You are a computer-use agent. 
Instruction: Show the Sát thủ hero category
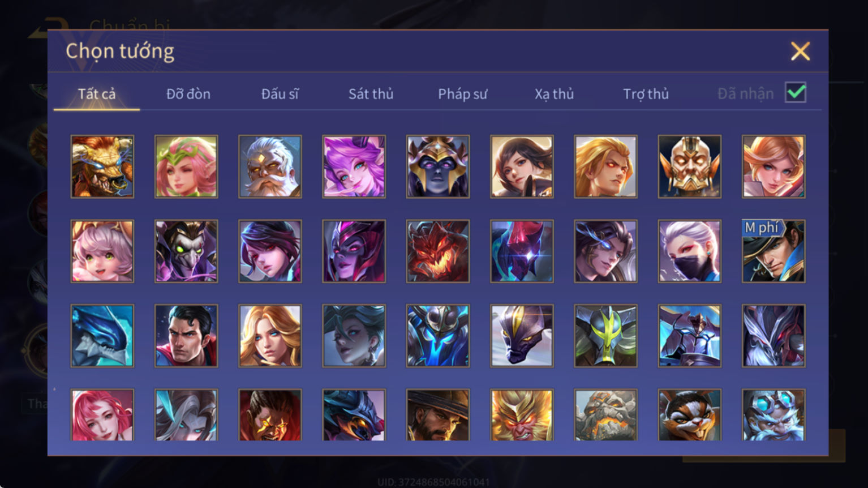coord(371,94)
